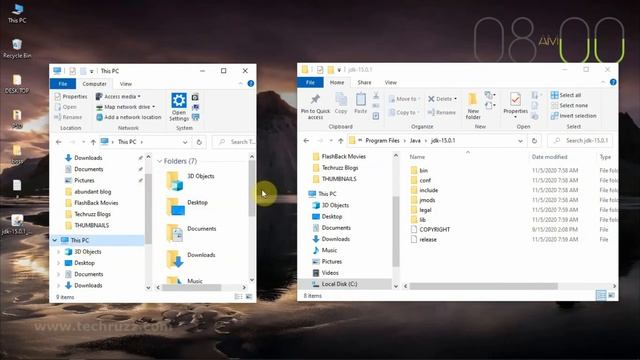640x360 pixels.
Task: Select COPYRIGHT file in jdk list
Action: (x=430, y=229)
